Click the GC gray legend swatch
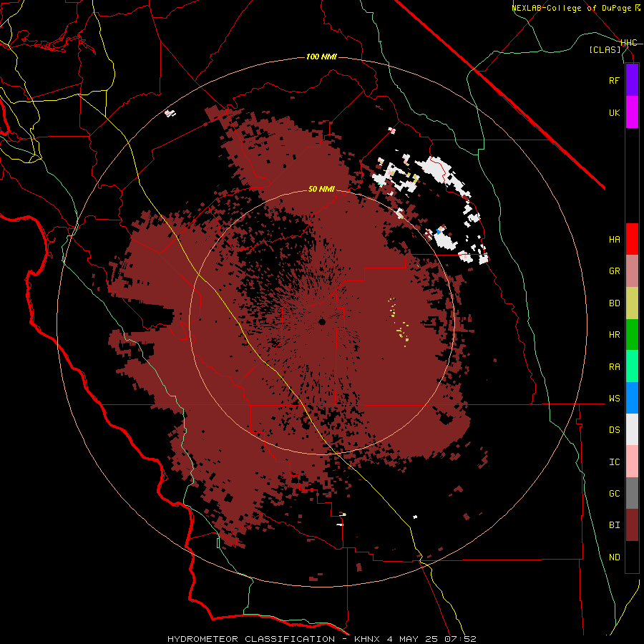Image resolution: width=644 pixels, height=644 pixels. [632, 493]
